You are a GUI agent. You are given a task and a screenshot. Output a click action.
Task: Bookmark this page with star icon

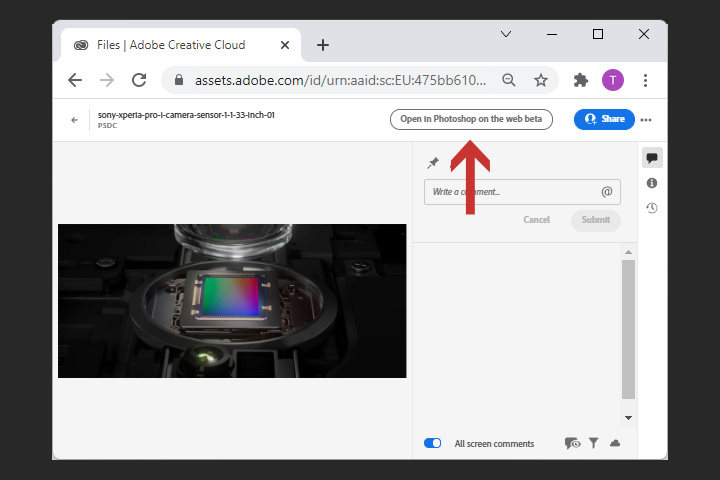point(541,80)
